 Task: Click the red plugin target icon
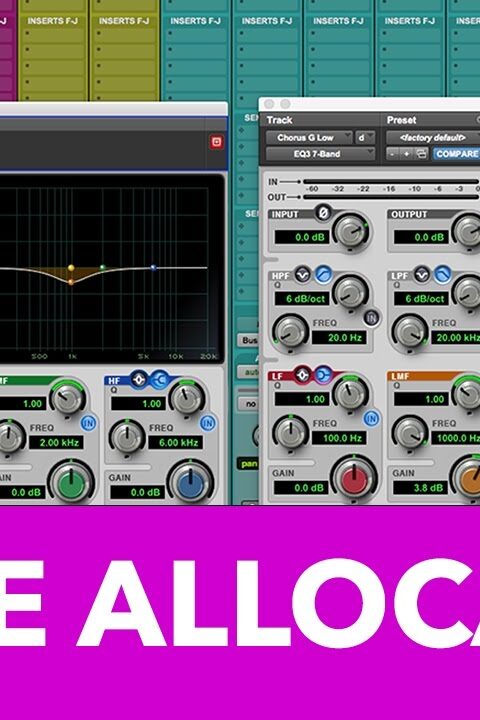216,142
